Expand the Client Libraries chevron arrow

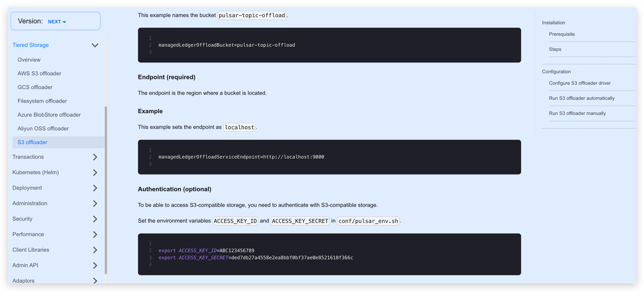point(95,250)
